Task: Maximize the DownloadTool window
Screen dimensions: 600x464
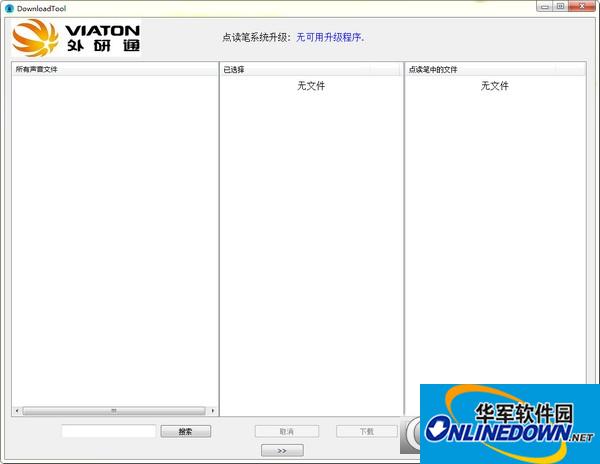Action: pos(561,6)
